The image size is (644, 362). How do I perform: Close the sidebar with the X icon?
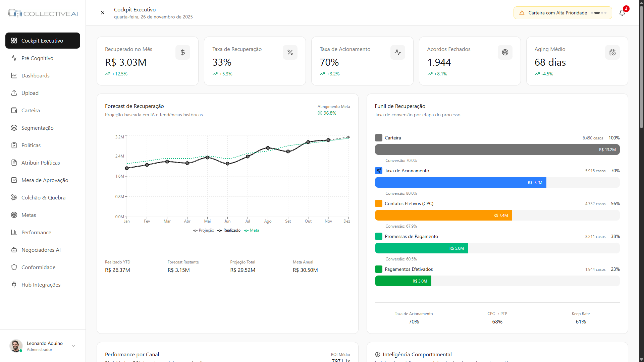103,13
